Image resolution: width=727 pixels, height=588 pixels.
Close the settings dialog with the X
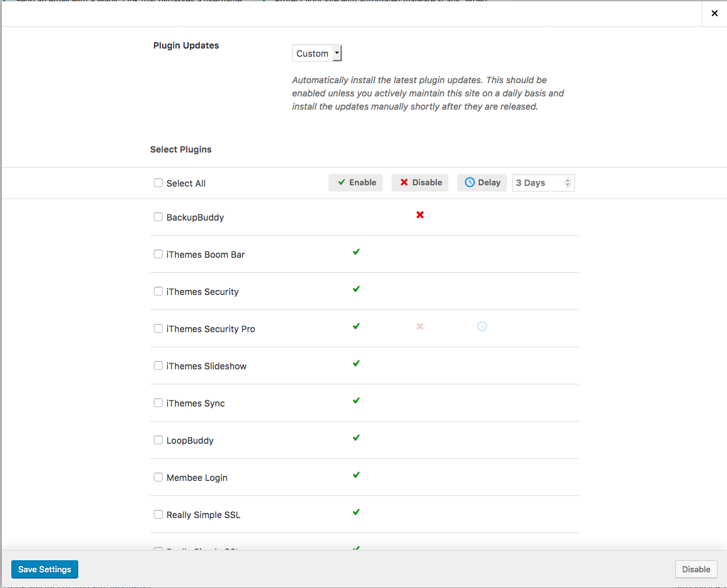pyautogui.click(x=714, y=13)
